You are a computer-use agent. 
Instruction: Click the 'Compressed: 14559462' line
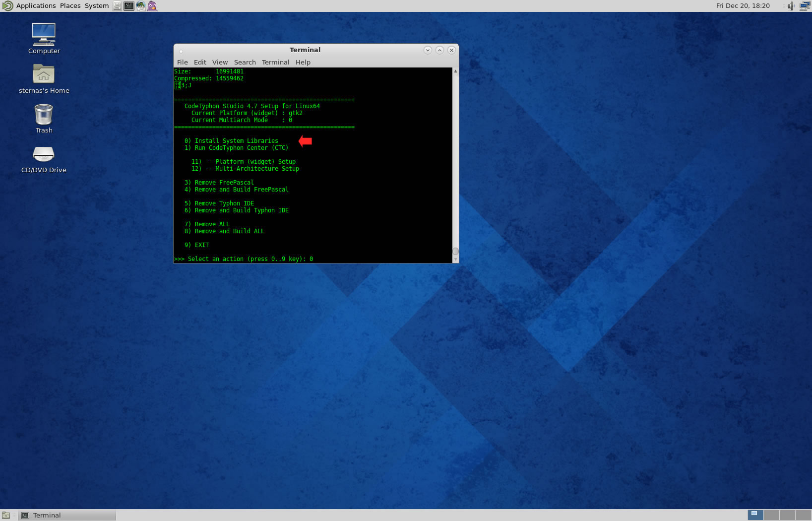209,78
